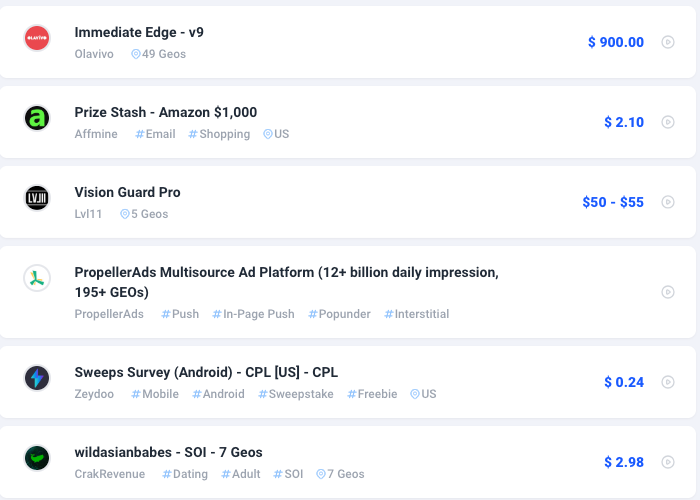
Task: Click the 49 Geos label
Action: click(x=158, y=54)
